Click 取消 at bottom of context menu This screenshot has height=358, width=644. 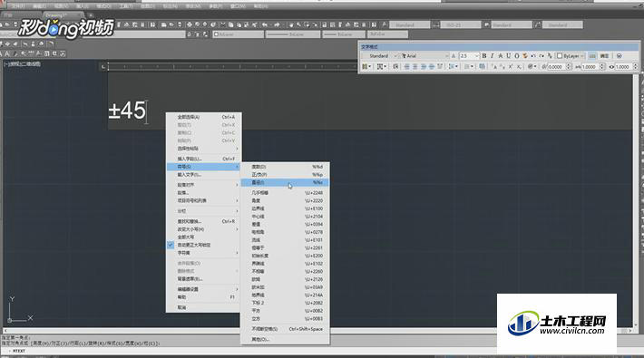pos(204,307)
